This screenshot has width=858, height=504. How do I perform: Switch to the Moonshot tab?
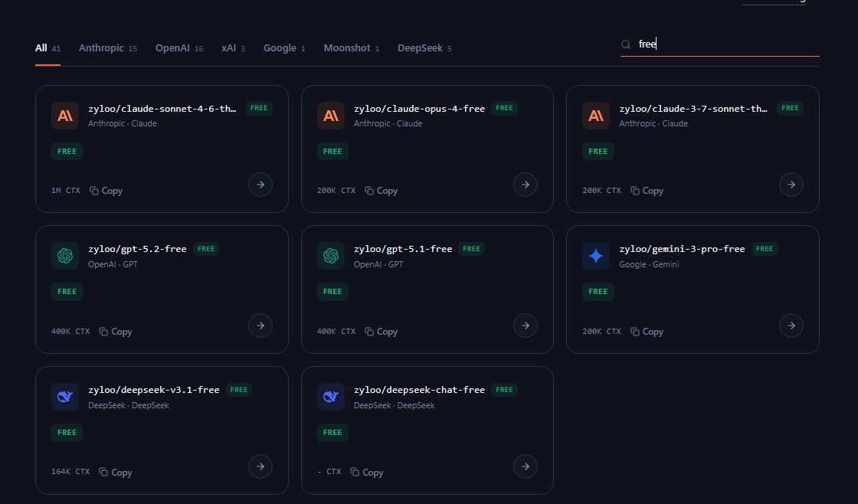coord(352,48)
